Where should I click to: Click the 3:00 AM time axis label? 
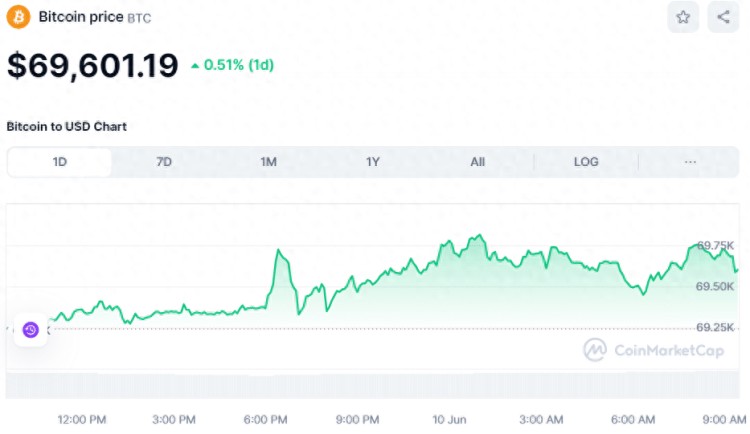pos(541,420)
